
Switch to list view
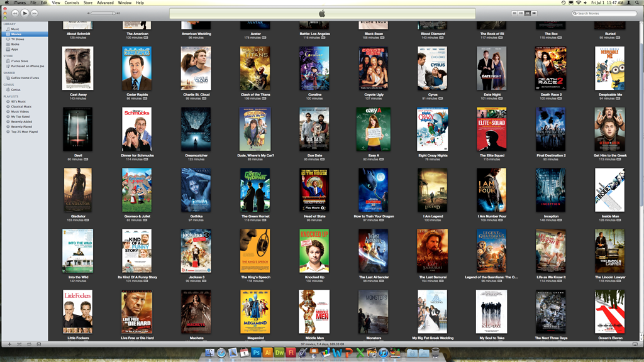(x=514, y=13)
